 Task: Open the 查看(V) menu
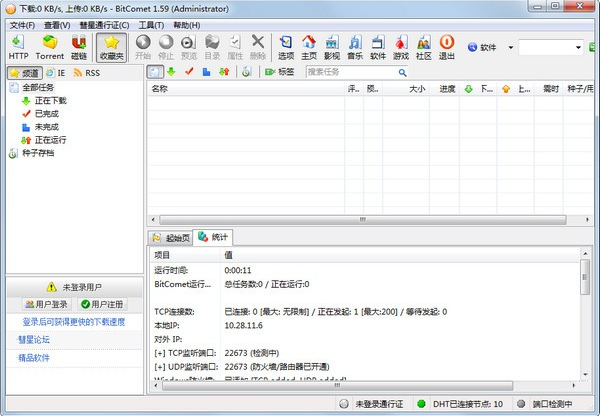click(x=57, y=25)
